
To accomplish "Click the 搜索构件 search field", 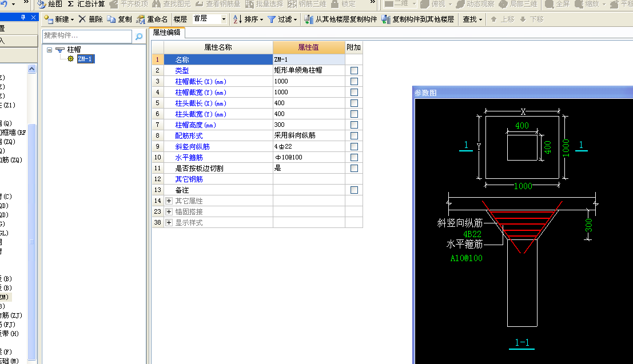I will tap(87, 36).
